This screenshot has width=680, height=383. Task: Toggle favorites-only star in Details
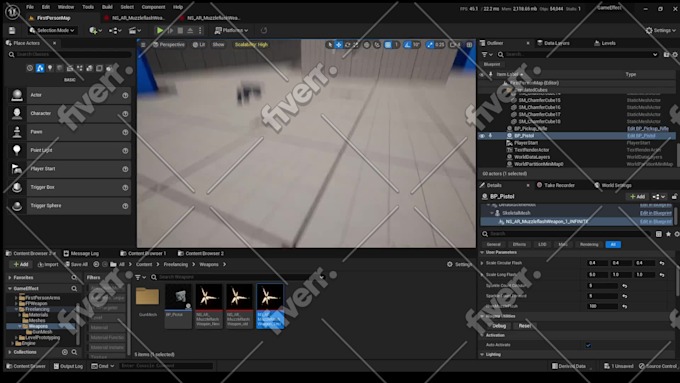pyautogui.click(x=668, y=234)
